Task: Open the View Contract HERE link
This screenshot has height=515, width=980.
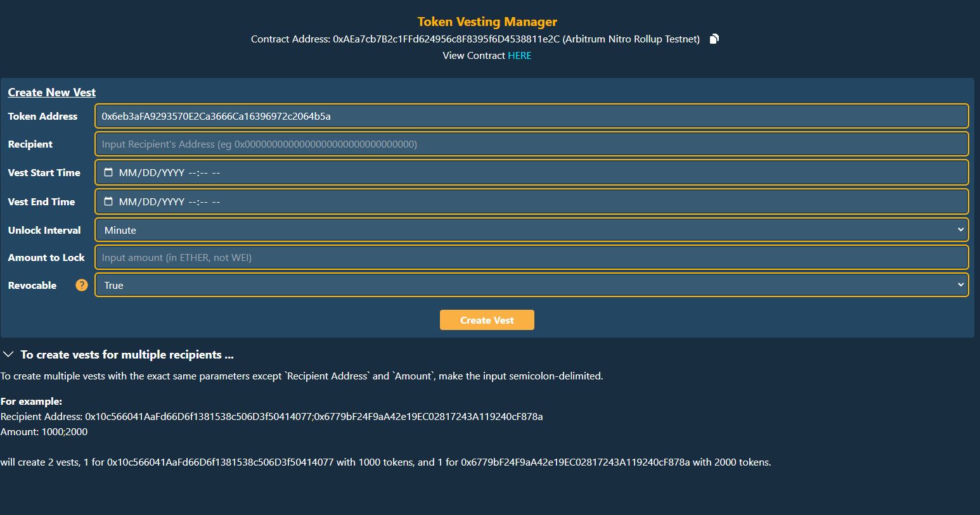Action: (x=520, y=56)
